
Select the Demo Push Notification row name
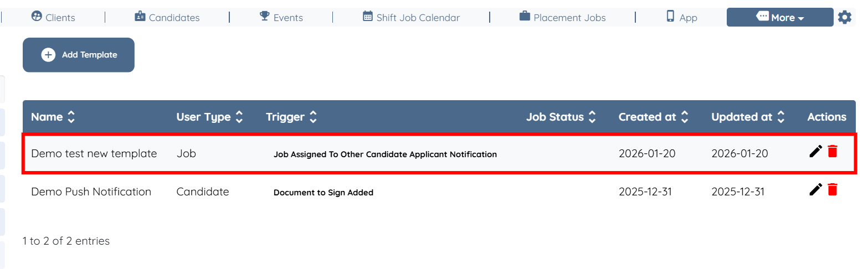(91, 192)
